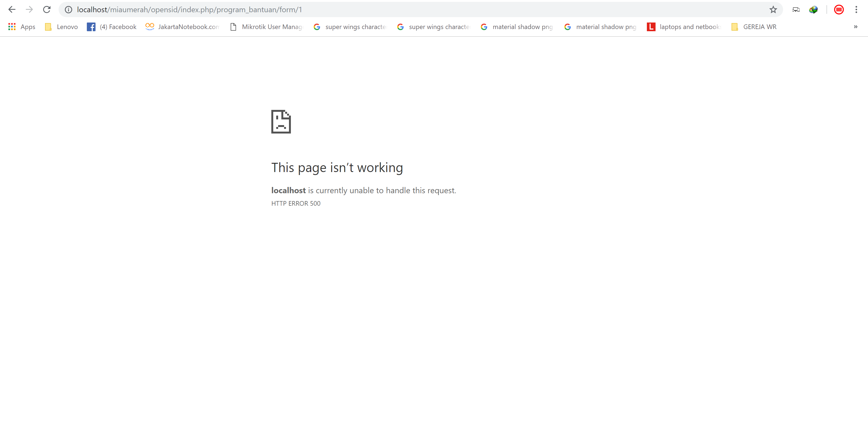
Task: Open the (4) Facebook bookmark
Action: [112, 27]
